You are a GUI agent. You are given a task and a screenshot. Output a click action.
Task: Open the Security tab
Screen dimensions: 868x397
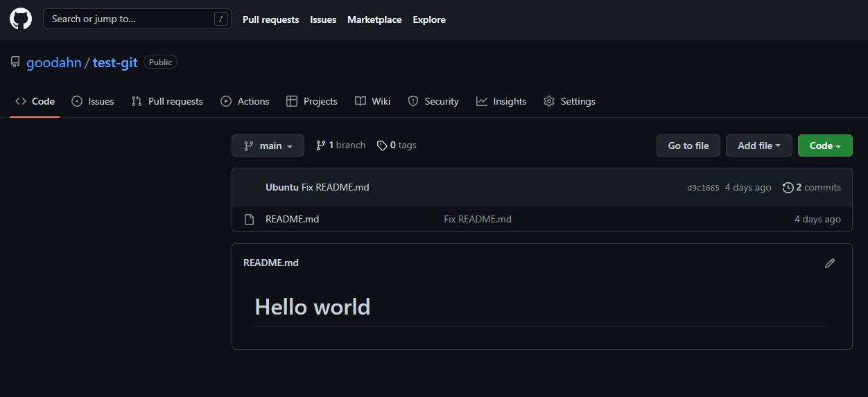433,101
